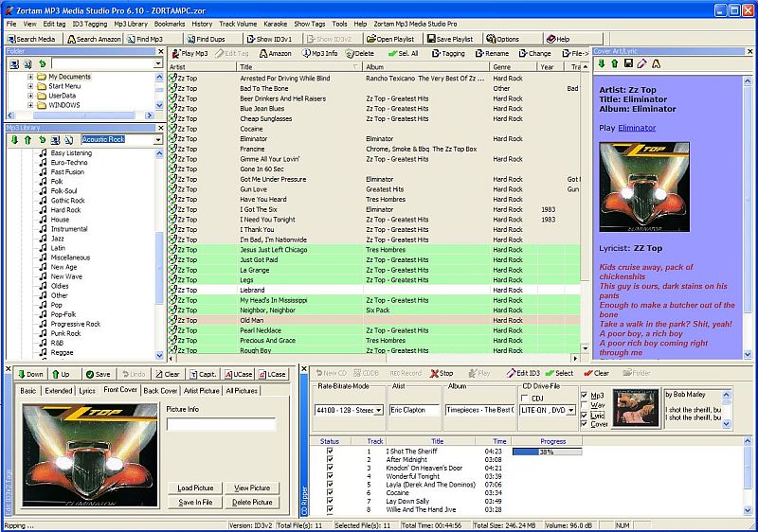Click the Search Amazon toolbar icon
758x532 pixels.
[x=93, y=39]
